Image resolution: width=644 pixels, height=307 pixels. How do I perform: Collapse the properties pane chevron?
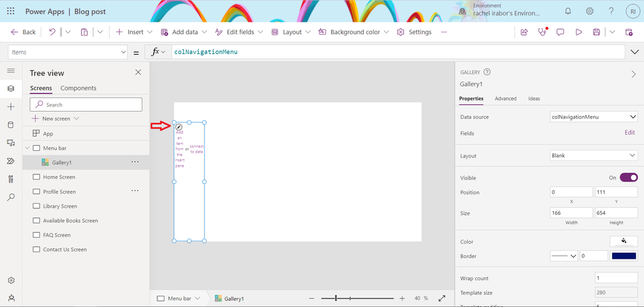633,74
